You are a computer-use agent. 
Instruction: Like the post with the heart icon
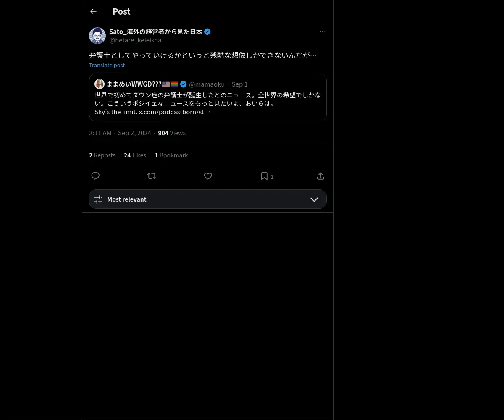(208, 176)
